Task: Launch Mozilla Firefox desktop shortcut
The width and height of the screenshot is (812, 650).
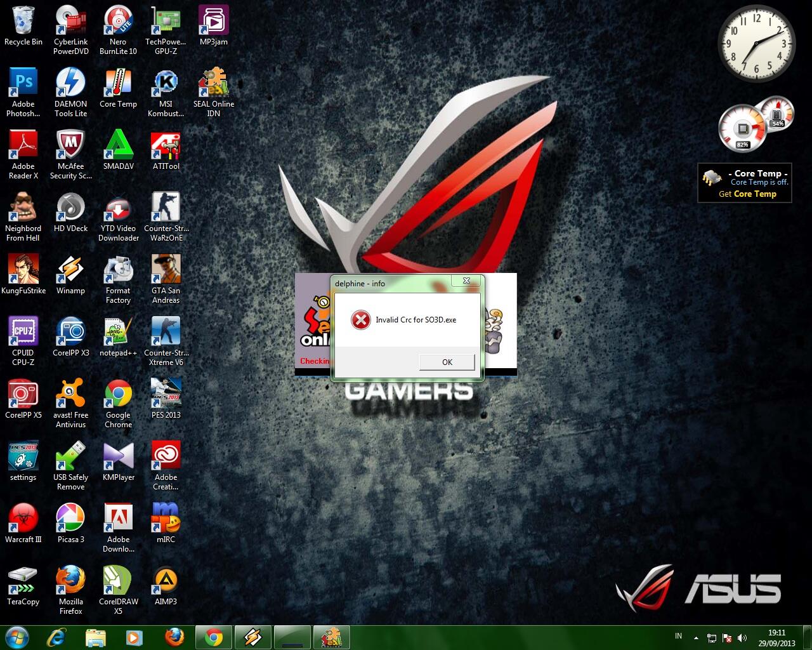Action: click(70, 590)
